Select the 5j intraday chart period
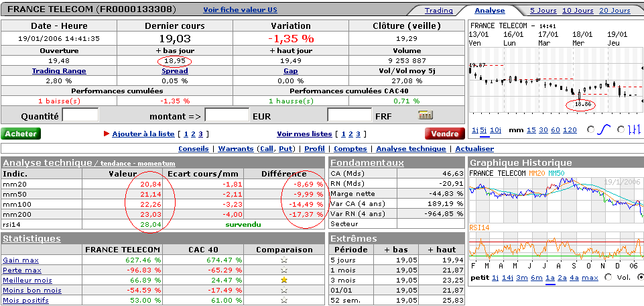The width and height of the screenshot is (644, 306). 485,130
